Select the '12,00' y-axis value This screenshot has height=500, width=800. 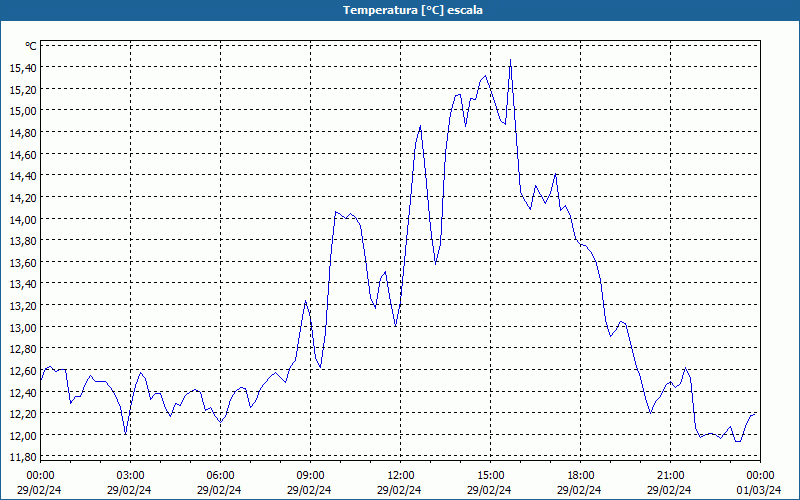23,435
